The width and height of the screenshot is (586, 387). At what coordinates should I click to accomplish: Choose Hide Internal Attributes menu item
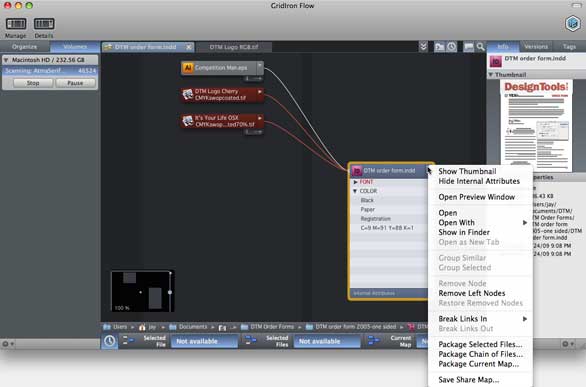480,181
